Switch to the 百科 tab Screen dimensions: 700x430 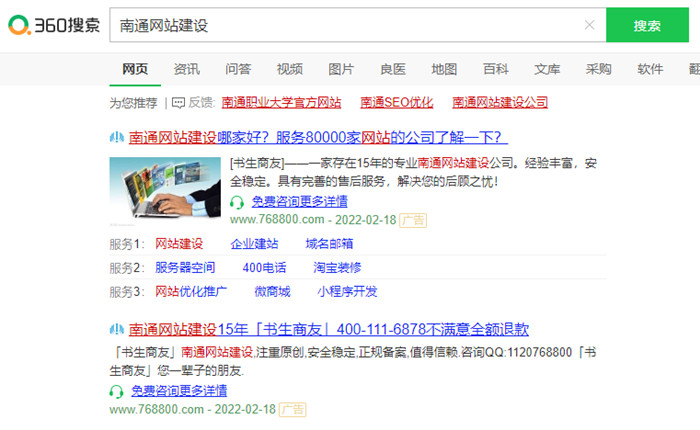496,69
